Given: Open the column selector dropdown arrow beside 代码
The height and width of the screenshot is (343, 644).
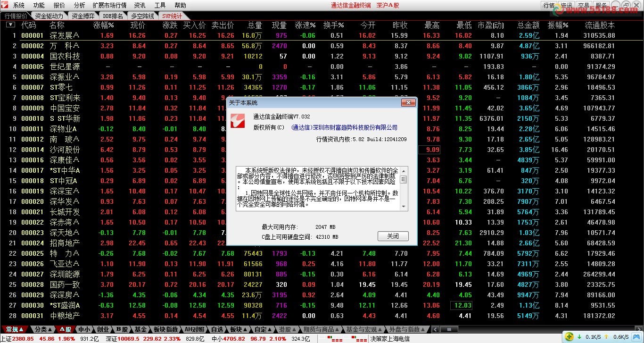Looking at the screenshot, I should click(10, 25).
